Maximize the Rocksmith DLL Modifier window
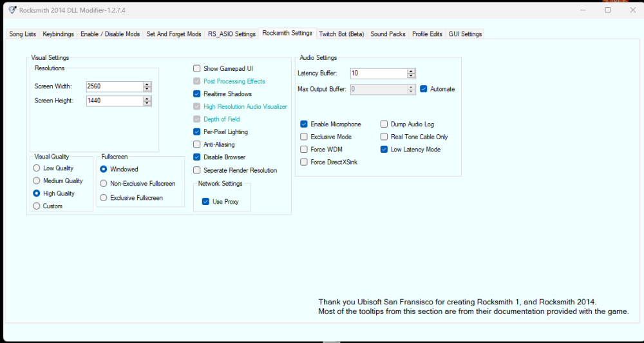Viewport: 644px width, 343px height. pos(607,10)
